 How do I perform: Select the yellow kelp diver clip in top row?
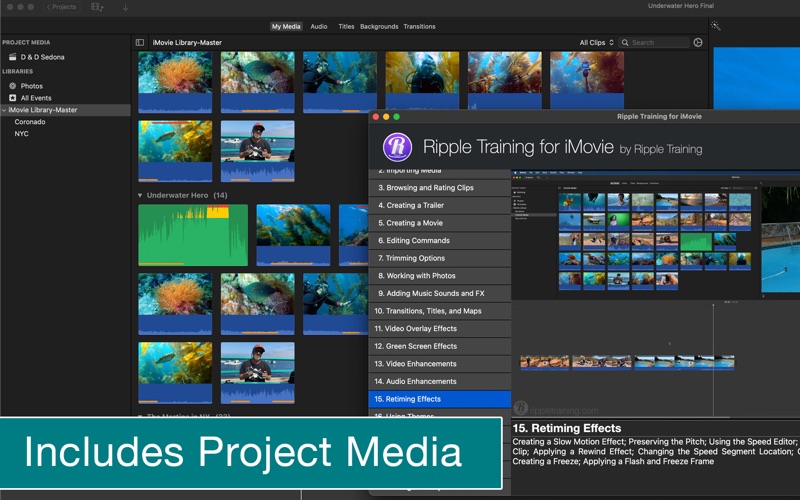coord(422,80)
